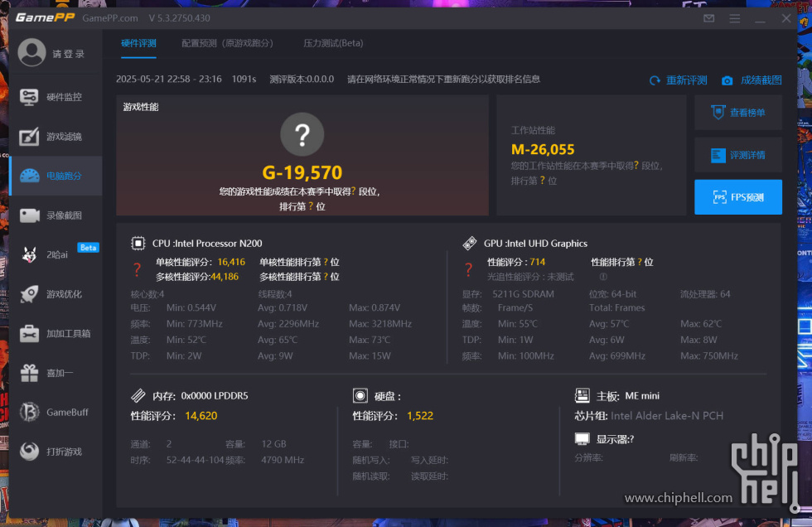Screen dimensions: 812x527
Task: Open 打折游戏 discounted games in sidebar
Action: click(56, 452)
